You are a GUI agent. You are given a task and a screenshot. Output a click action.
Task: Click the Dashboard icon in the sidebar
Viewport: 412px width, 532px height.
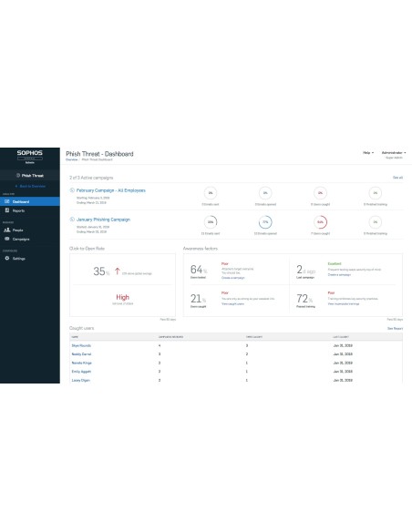(x=6, y=201)
